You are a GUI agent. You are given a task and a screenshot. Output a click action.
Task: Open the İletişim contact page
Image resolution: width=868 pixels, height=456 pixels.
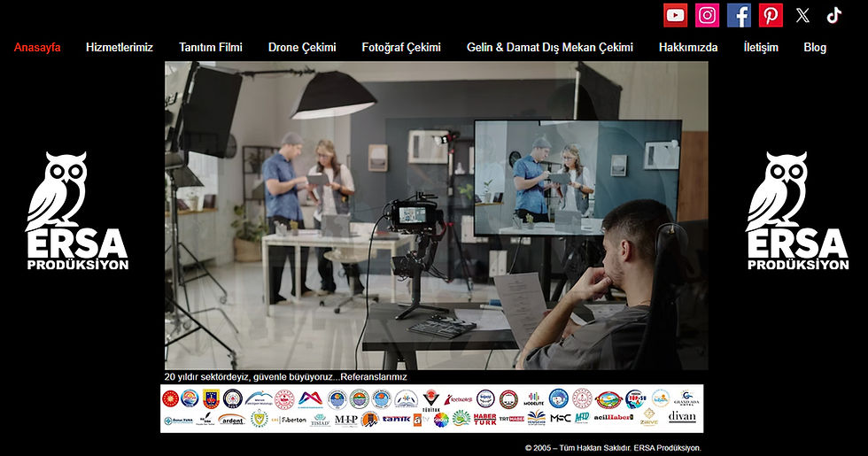click(x=761, y=48)
